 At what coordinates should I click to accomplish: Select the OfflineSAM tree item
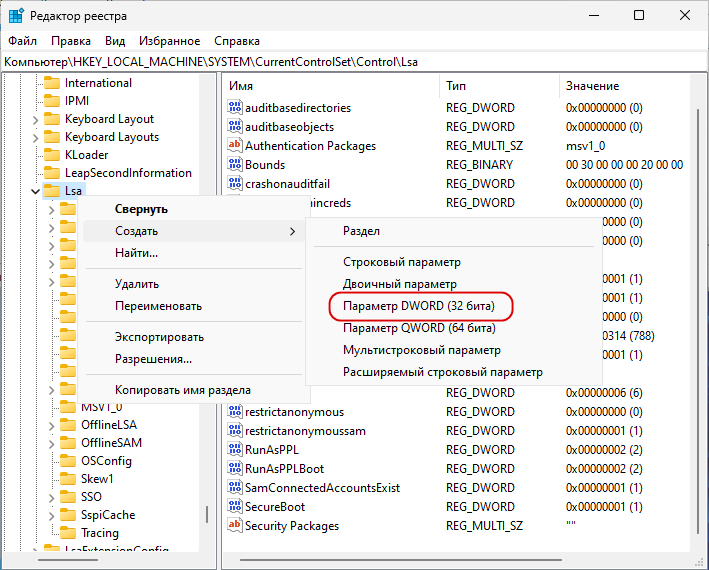(111, 443)
